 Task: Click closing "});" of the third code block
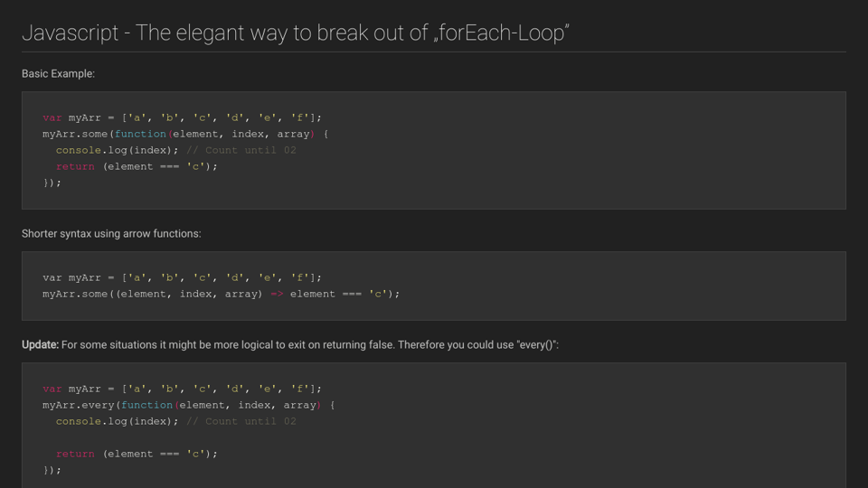tap(52, 470)
